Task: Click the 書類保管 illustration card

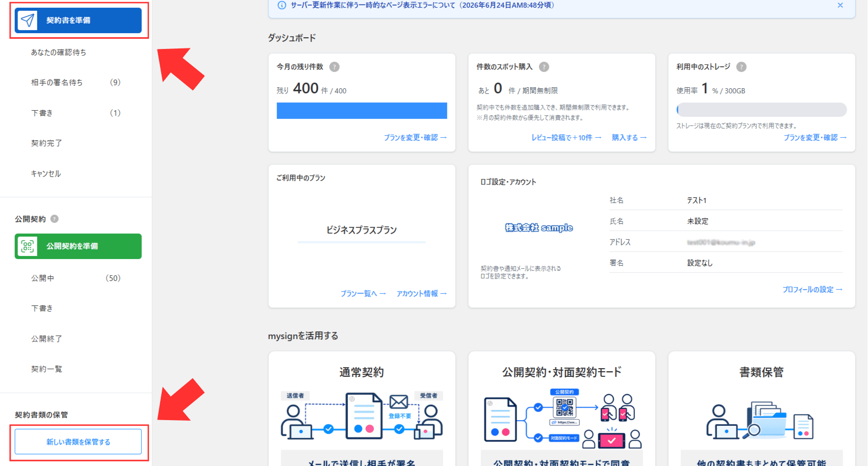Action: tap(761, 408)
